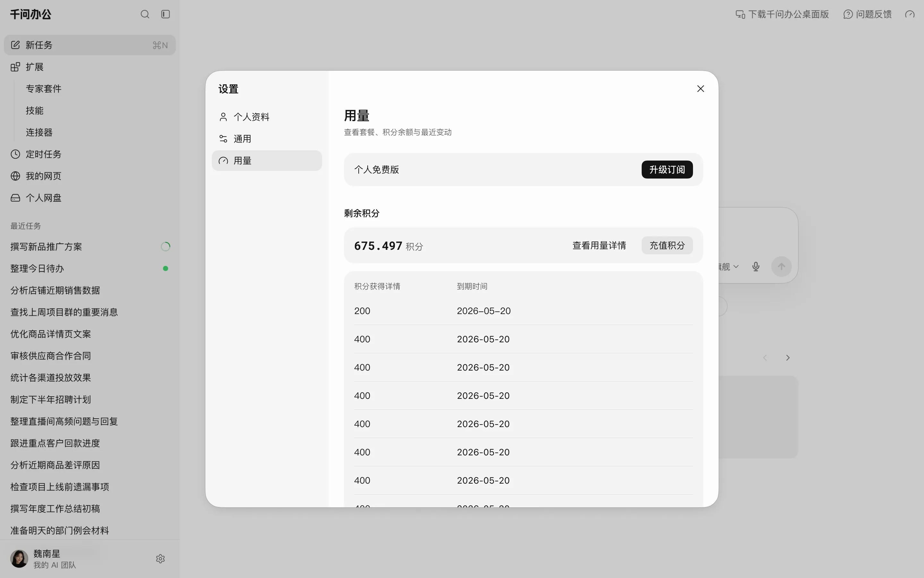This screenshot has width=924, height=578.
Task: Open recent task 跟进重点客户回款进度
Action: click(x=55, y=443)
